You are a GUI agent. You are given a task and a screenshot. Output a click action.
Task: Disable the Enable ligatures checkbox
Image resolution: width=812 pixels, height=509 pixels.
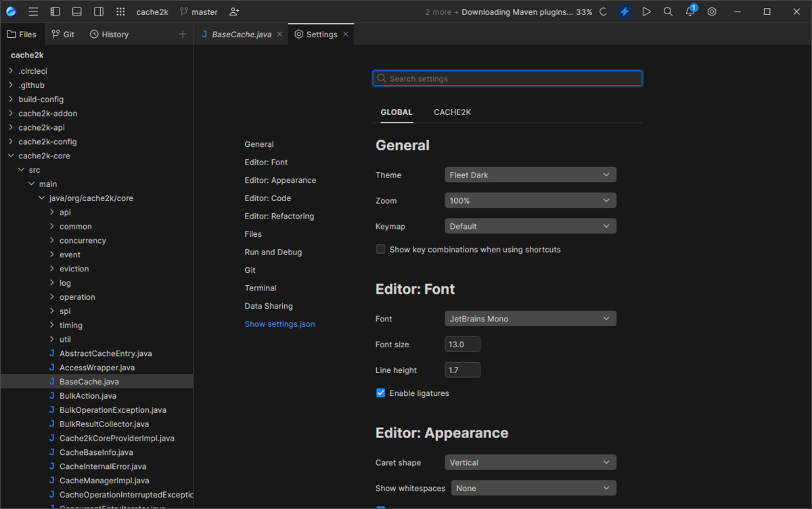pos(380,393)
